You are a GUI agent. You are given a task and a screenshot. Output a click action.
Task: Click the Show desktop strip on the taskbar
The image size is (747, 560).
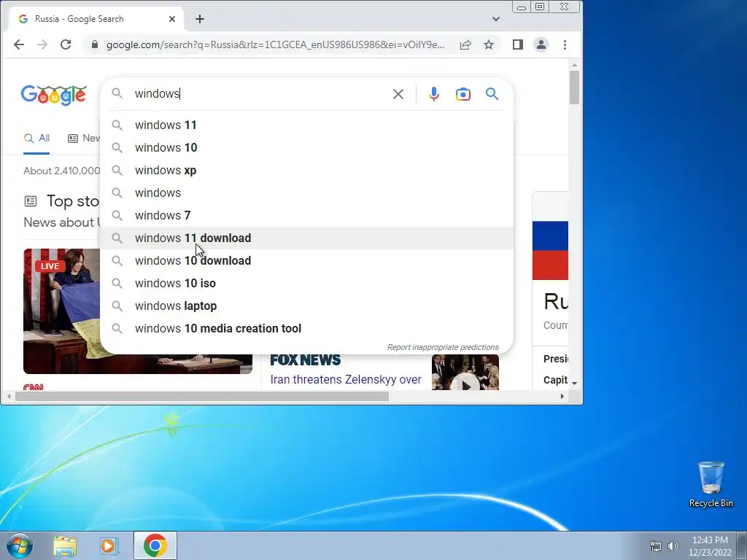point(742,546)
